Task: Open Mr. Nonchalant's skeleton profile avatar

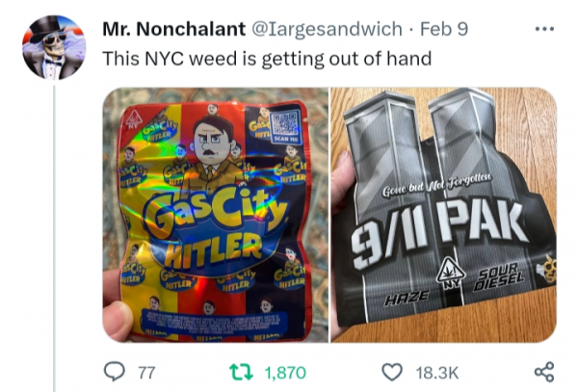Action: coord(54,47)
